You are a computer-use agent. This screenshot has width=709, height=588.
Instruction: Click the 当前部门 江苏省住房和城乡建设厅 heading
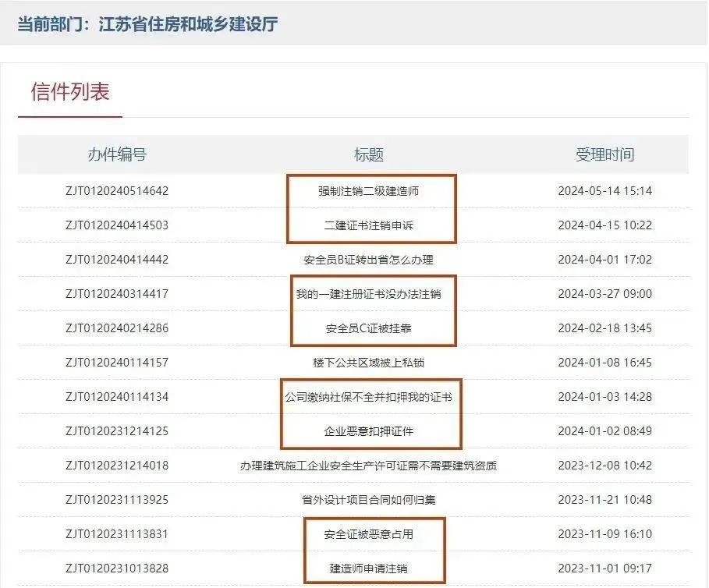(x=147, y=24)
